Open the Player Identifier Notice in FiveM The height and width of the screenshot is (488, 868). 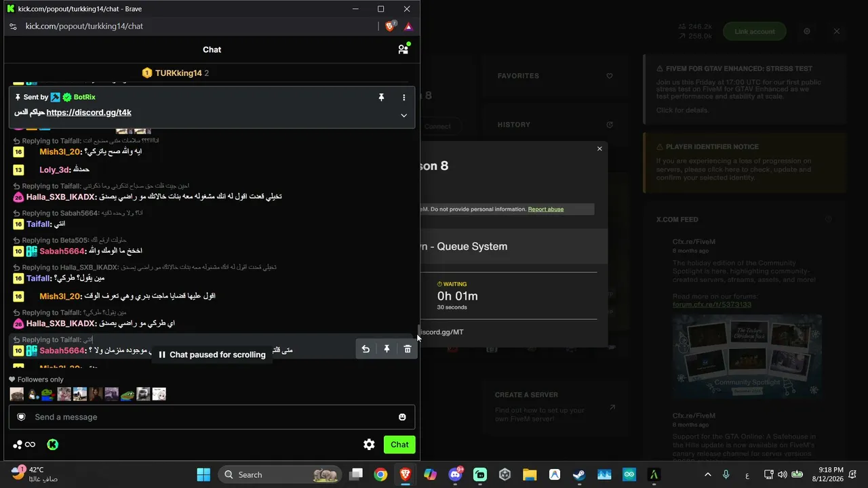click(x=745, y=162)
